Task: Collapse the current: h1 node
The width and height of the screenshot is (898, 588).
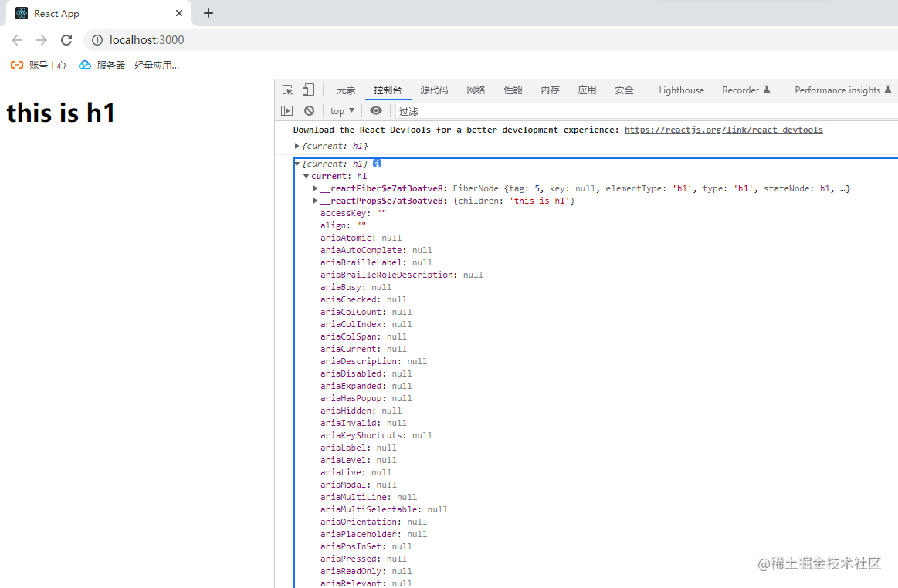Action: point(307,177)
